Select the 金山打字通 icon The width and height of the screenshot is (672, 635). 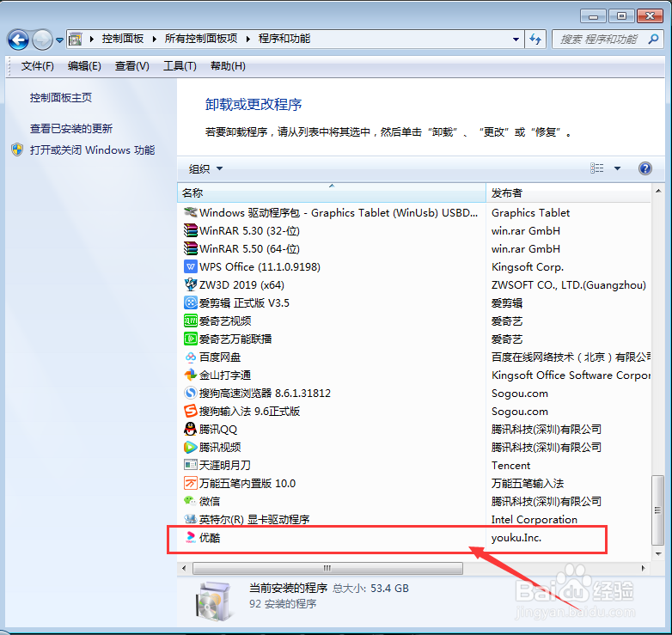(190, 375)
